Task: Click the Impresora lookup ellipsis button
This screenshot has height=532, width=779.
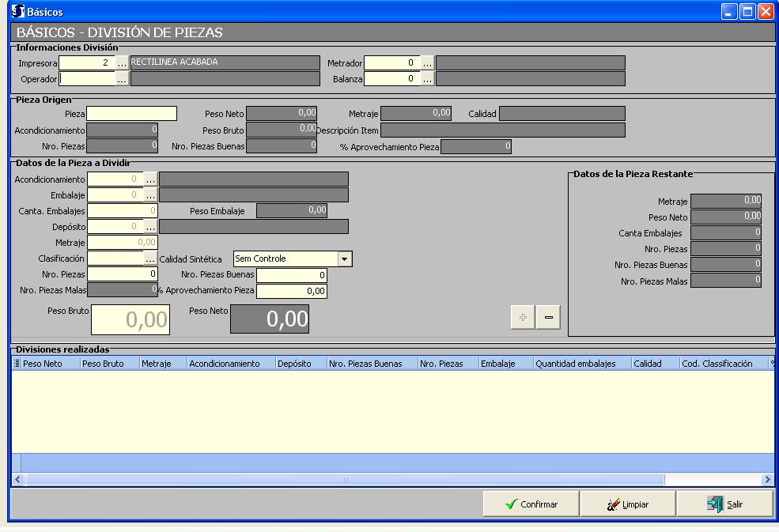Action: [x=123, y=62]
